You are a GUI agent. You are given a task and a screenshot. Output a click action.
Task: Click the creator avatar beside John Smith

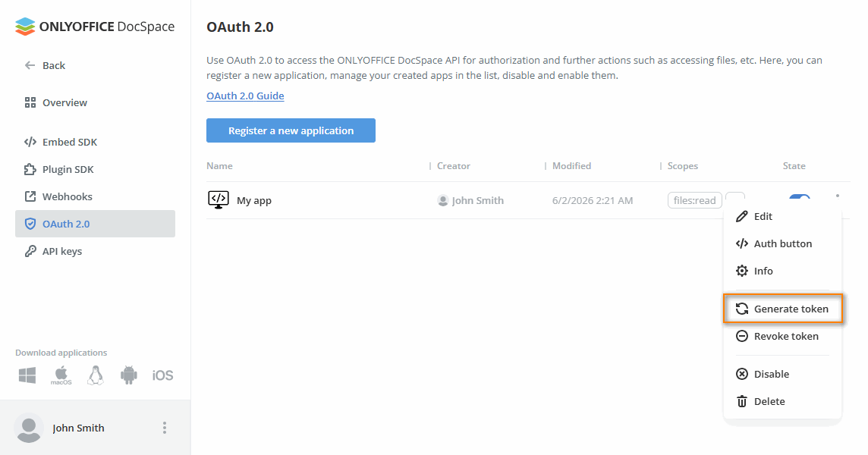click(443, 200)
